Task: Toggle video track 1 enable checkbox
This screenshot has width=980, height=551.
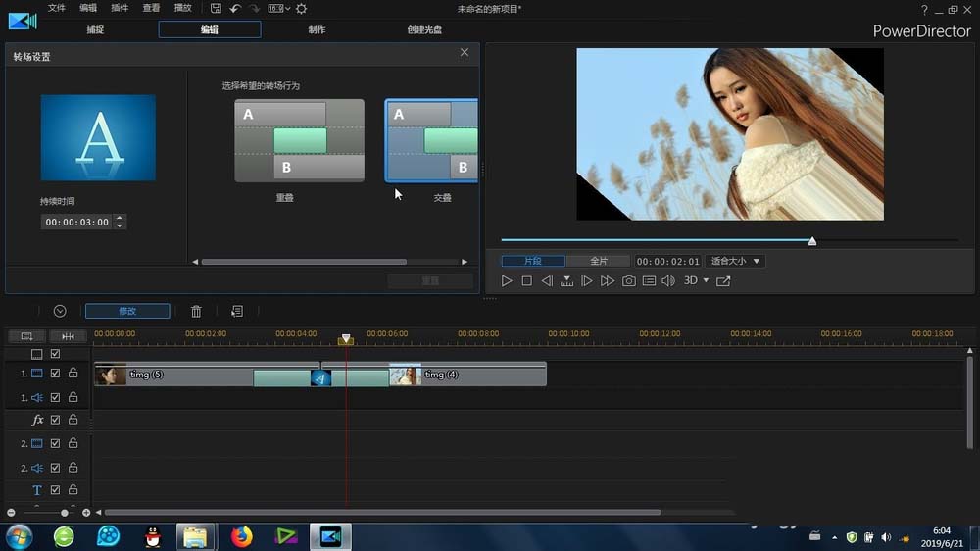Action: pyautogui.click(x=55, y=374)
